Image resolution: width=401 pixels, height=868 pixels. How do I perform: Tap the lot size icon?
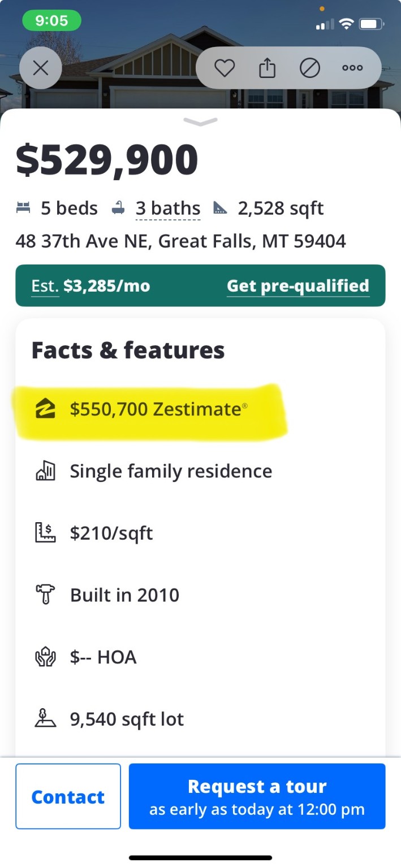[x=45, y=719]
